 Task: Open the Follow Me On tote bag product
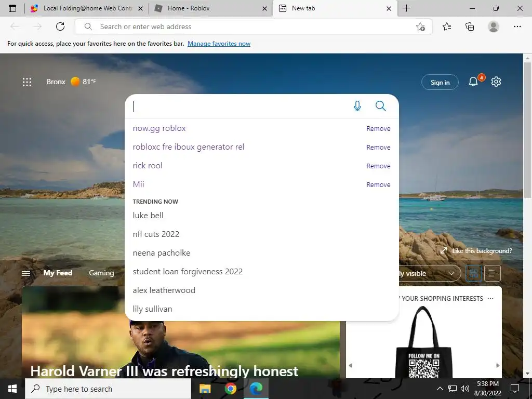(x=424, y=342)
